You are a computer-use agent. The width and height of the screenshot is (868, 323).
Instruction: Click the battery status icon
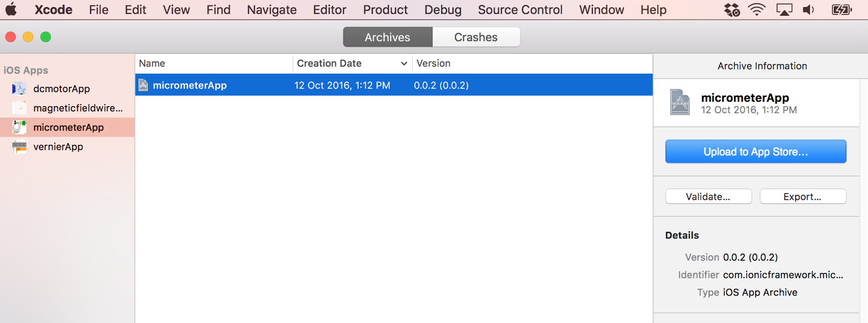click(x=841, y=10)
